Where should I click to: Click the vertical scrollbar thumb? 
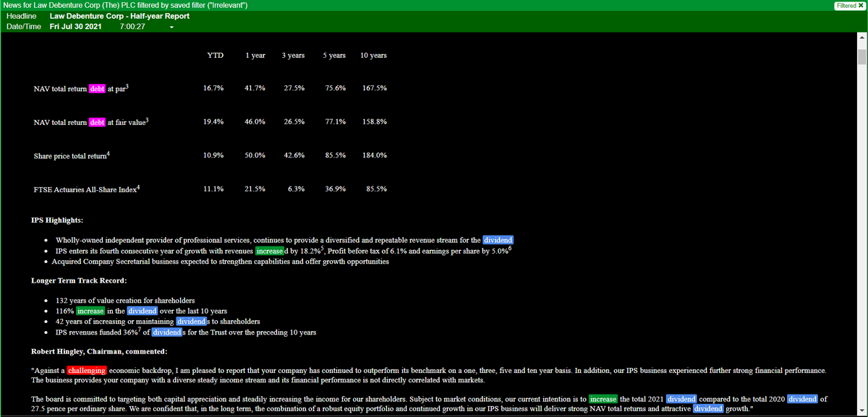click(x=861, y=58)
